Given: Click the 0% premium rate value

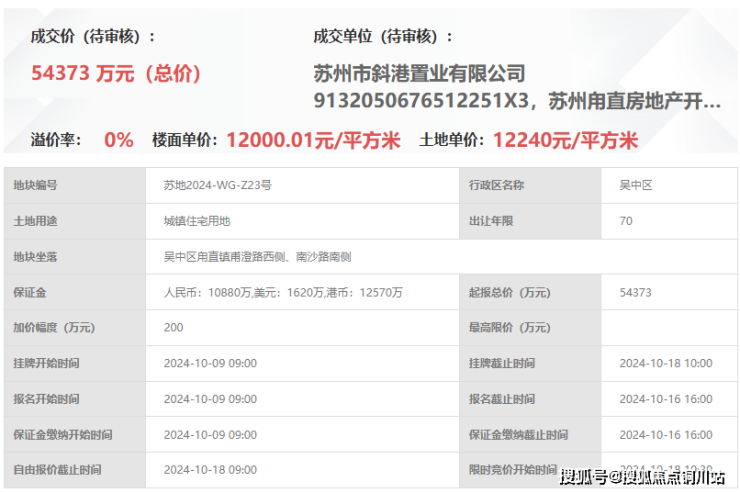Looking at the screenshot, I should (x=118, y=140).
